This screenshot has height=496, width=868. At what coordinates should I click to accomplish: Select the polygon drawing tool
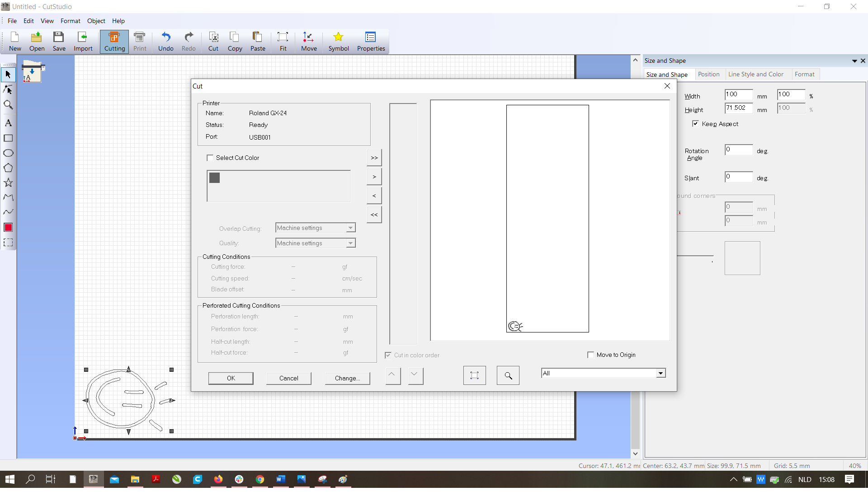(x=8, y=168)
